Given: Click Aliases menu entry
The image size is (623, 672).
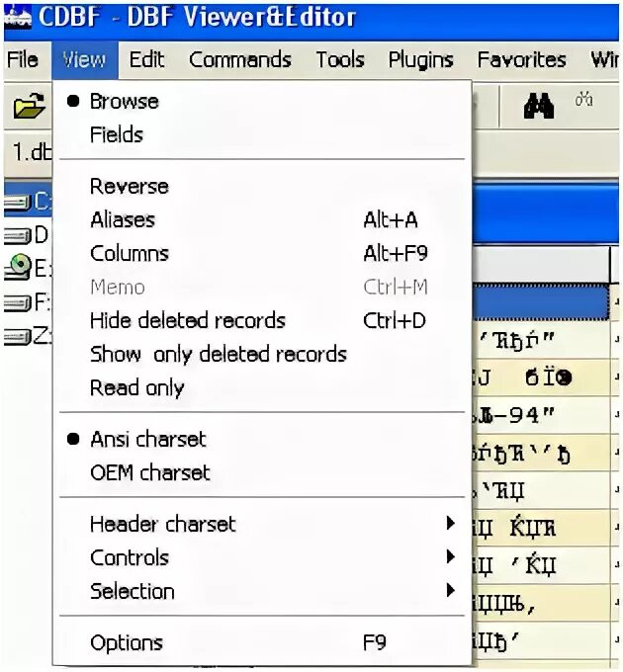Looking at the screenshot, I should click(262, 219).
